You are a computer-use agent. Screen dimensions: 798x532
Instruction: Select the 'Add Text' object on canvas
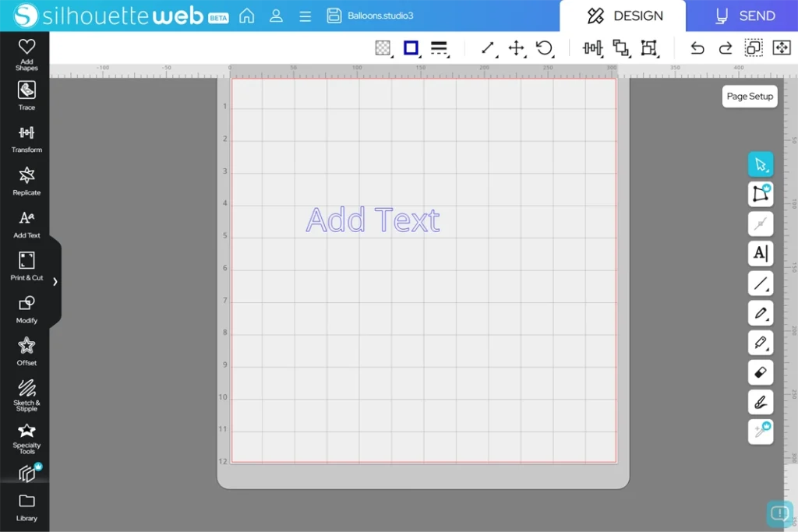[373, 220]
